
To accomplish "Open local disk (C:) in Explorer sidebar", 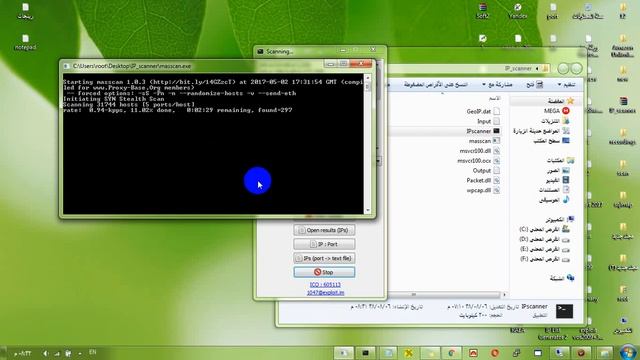I will tap(544, 229).
